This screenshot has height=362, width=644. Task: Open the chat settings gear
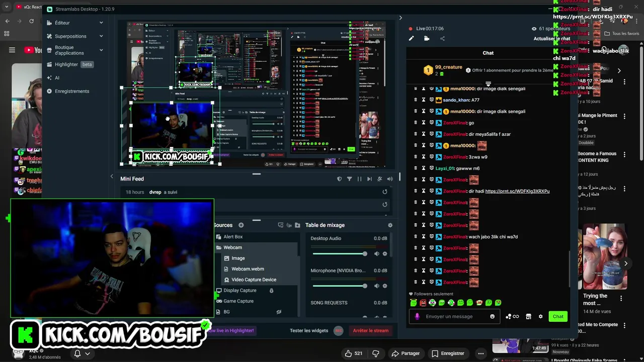tap(540, 316)
